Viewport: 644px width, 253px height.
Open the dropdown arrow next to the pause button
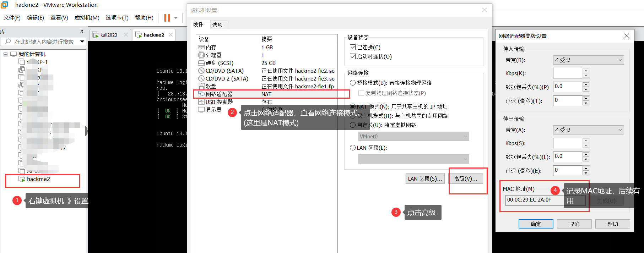pos(176,18)
